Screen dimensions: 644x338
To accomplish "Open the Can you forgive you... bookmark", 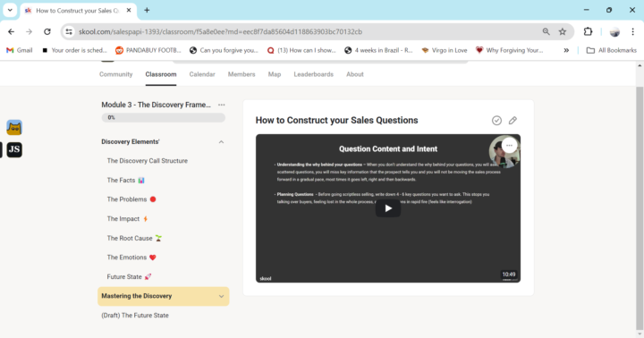I will tap(224, 50).
